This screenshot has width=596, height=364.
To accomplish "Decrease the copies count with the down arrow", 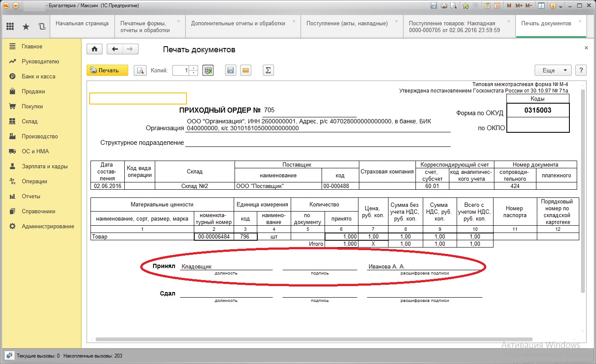I will click(194, 73).
